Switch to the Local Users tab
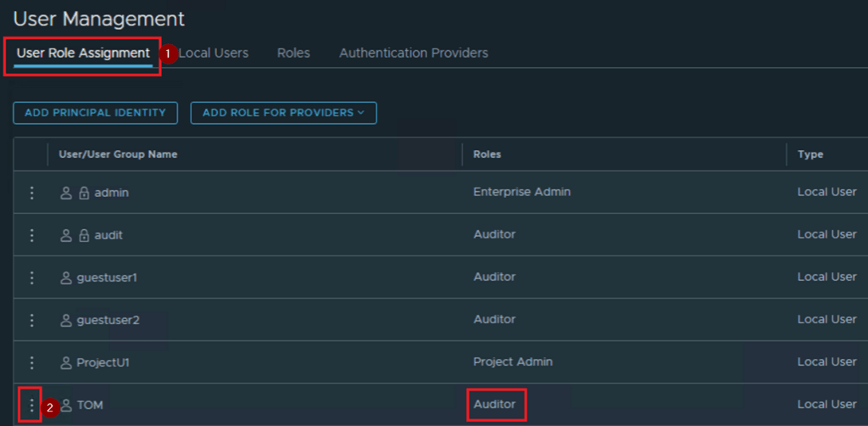Image resolution: width=868 pixels, height=426 pixels. [213, 53]
